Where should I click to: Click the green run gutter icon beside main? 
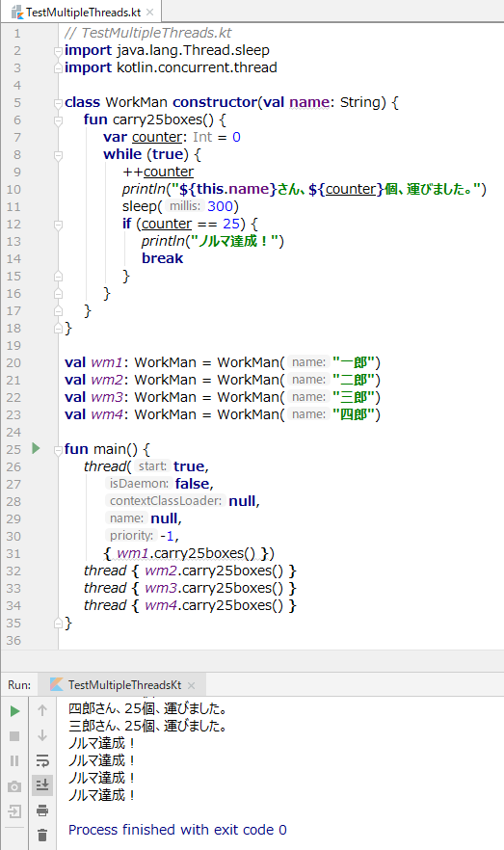(x=36, y=448)
